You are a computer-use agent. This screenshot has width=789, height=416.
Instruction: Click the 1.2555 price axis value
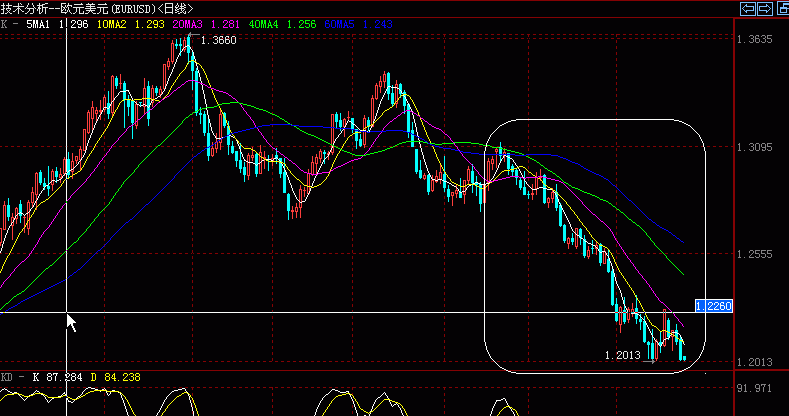tap(754, 255)
